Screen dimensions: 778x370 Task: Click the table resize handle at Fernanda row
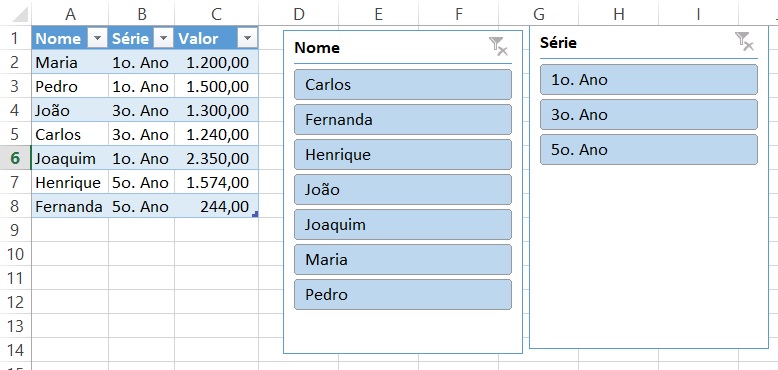click(255, 214)
